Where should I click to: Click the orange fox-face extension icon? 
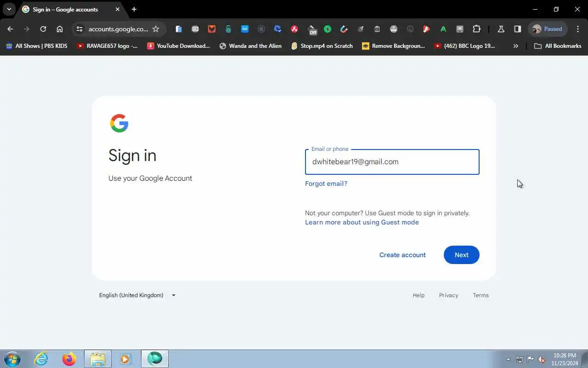(x=212, y=29)
